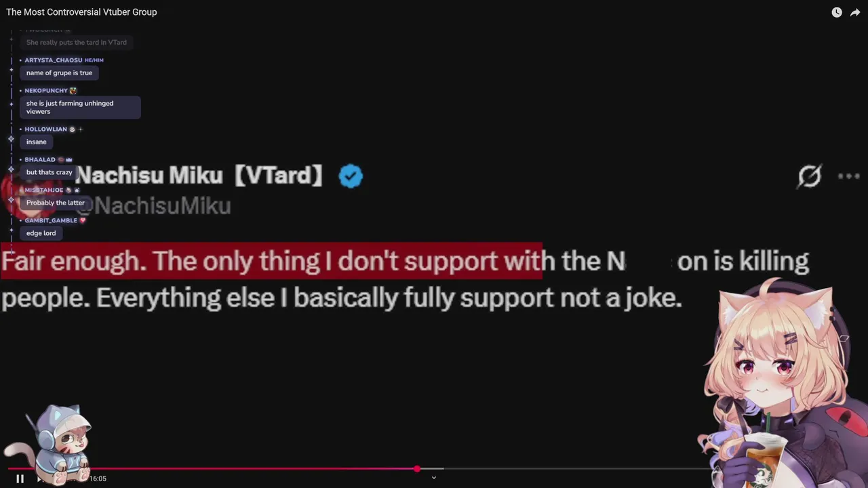Open the video title 'The Most Controversial Vtuber Group'

(81, 12)
